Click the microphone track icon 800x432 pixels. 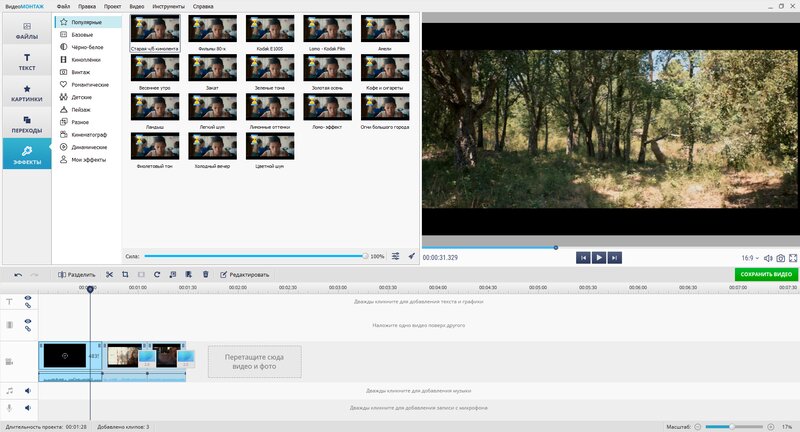pyautogui.click(x=9, y=408)
